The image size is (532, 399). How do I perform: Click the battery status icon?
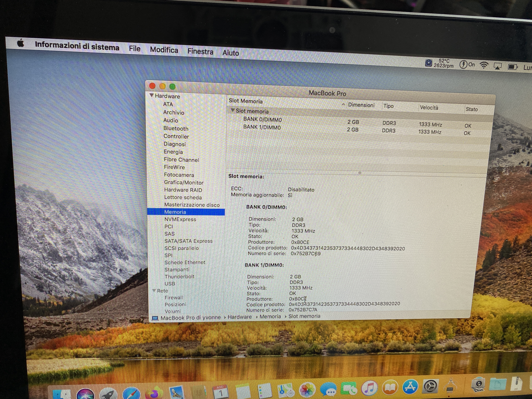coord(512,67)
